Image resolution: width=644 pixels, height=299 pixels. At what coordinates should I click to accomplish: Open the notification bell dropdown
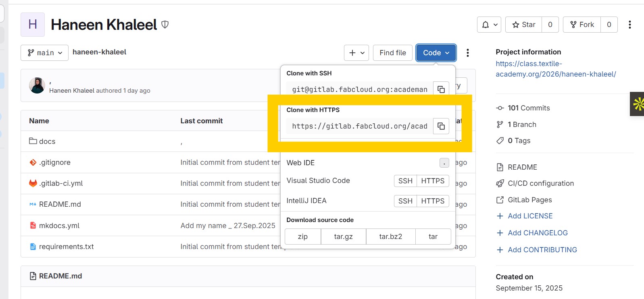(489, 25)
